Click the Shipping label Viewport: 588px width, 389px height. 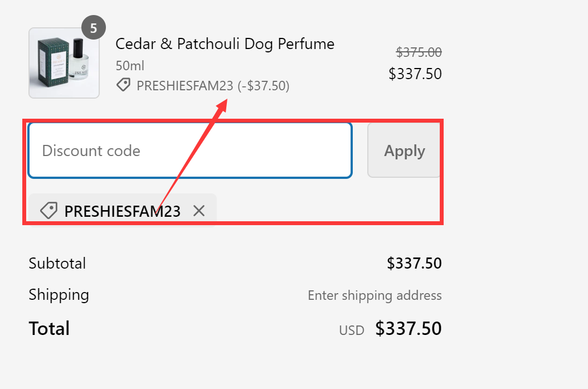tap(59, 295)
